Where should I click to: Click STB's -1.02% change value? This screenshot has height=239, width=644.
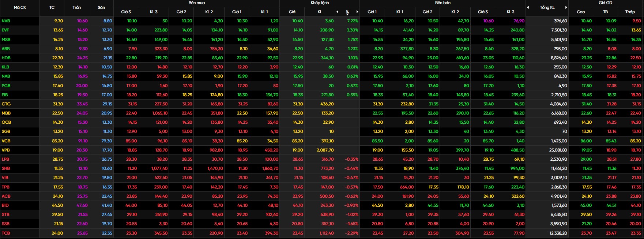[352, 214]
